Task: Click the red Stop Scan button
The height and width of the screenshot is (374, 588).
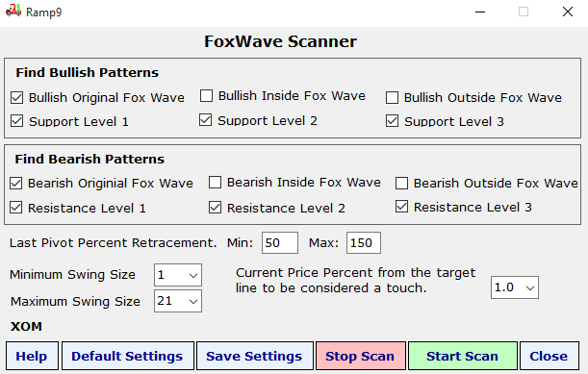Action: 361,356
